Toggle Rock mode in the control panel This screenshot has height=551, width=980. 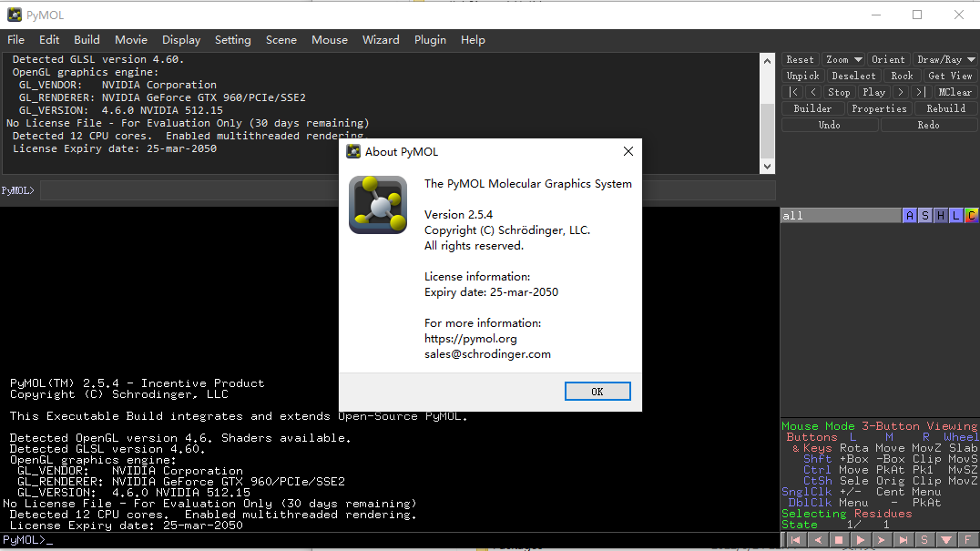click(x=901, y=76)
